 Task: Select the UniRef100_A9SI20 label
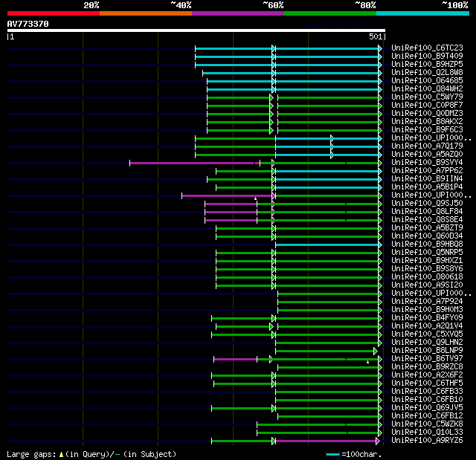tap(427, 285)
